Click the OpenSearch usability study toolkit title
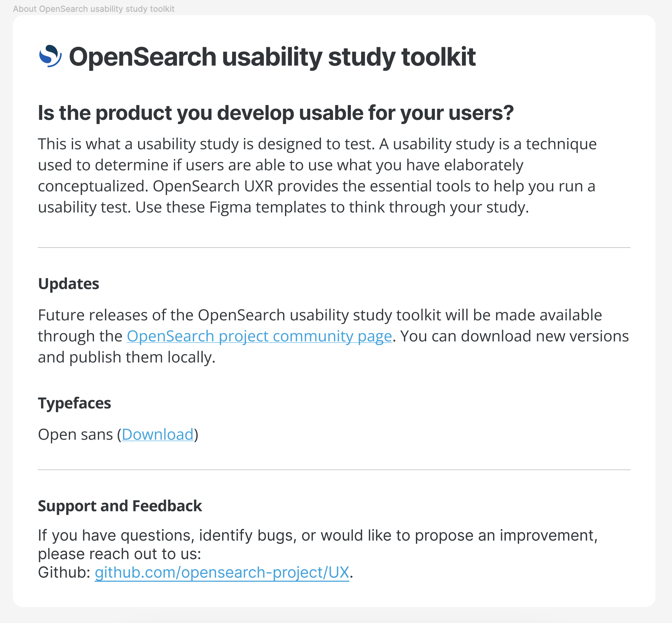 [x=272, y=57]
